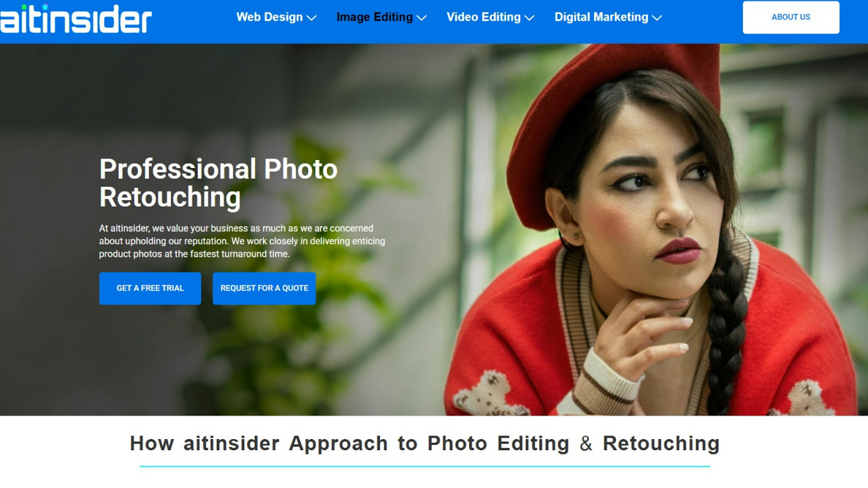Open the Image Editing menu
The image size is (868, 488).
(374, 17)
